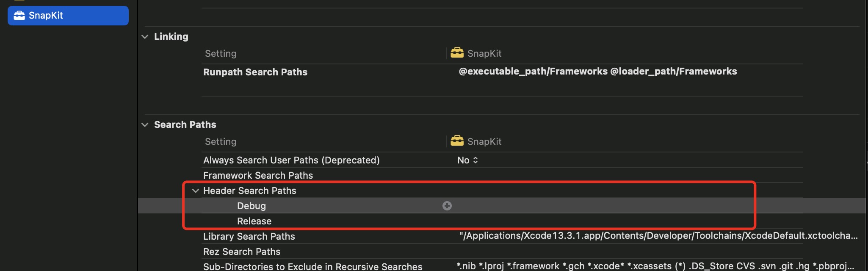Collapse the Search Paths section
Image resolution: width=868 pixels, height=271 pixels.
click(145, 125)
